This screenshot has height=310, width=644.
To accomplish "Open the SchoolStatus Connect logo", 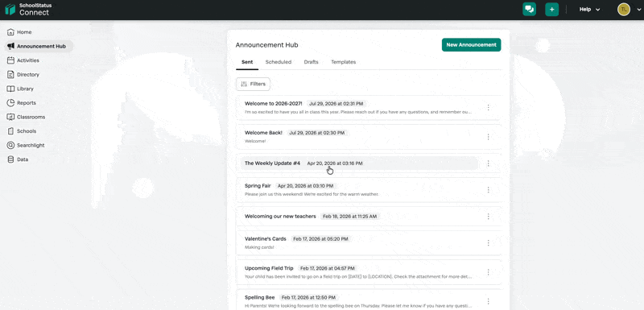I will tap(28, 10).
